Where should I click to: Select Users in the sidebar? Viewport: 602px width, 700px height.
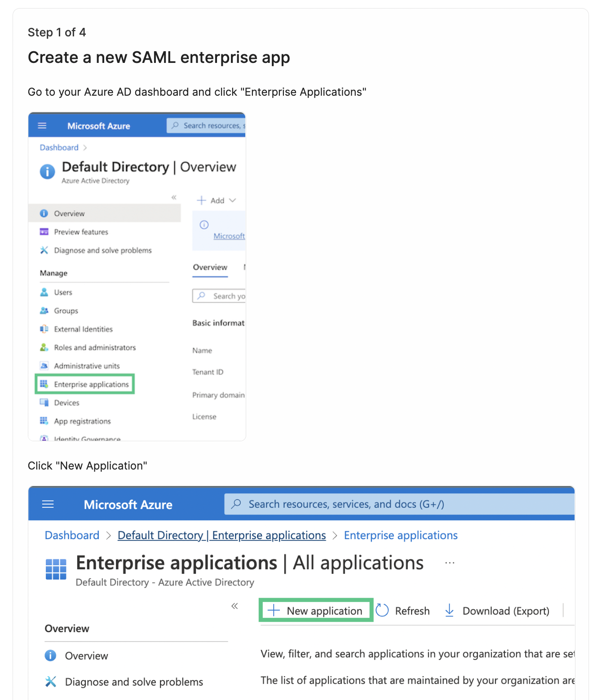click(62, 292)
